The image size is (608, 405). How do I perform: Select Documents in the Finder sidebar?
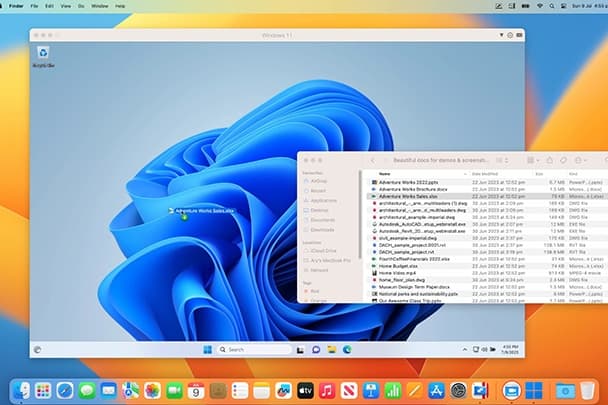tap(319, 220)
